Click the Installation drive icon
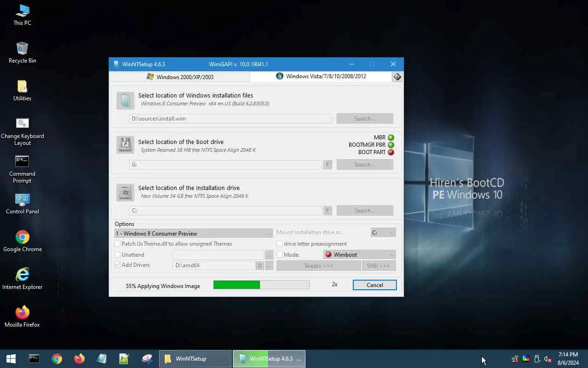The image size is (588, 368). click(125, 192)
